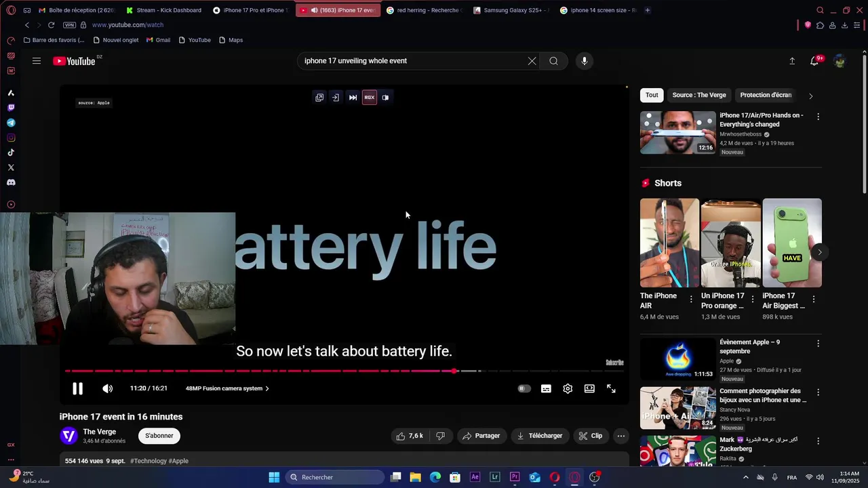The image size is (868, 488).
Task: Open The Verge channel name link
Action: [100, 432]
